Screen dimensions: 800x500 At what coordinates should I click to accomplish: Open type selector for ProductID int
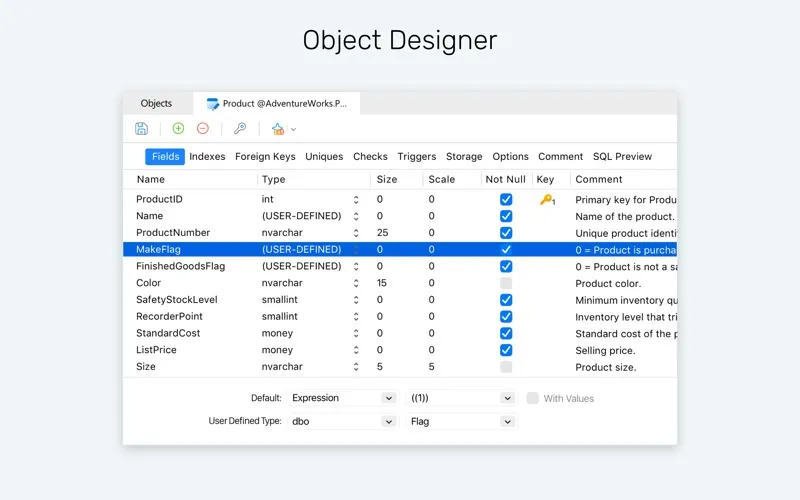(356, 199)
